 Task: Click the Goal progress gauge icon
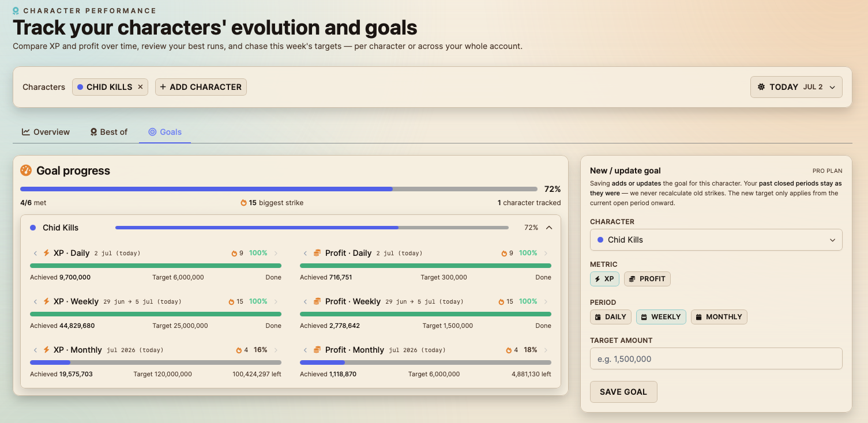pyautogui.click(x=26, y=171)
